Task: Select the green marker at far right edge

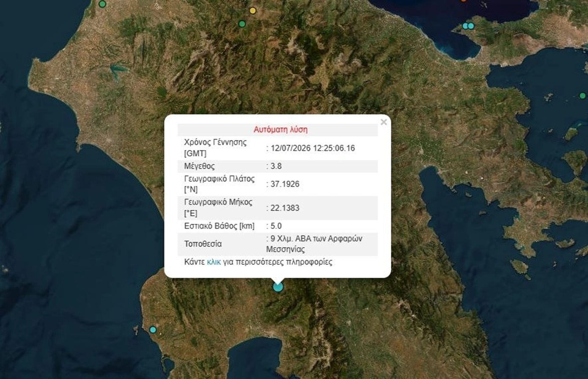Action: [x=583, y=96]
